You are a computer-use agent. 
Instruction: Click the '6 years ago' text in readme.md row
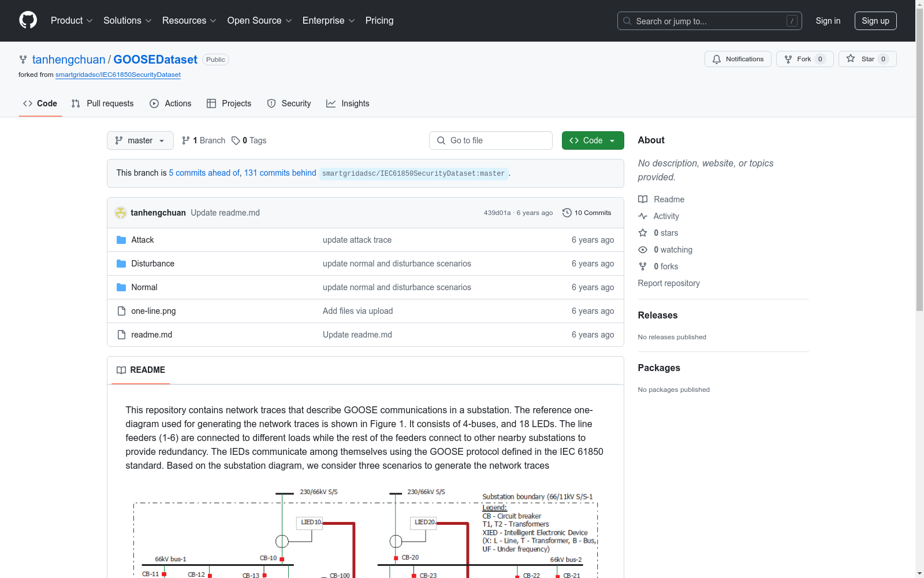pyautogui.click(x=593, y=335)
